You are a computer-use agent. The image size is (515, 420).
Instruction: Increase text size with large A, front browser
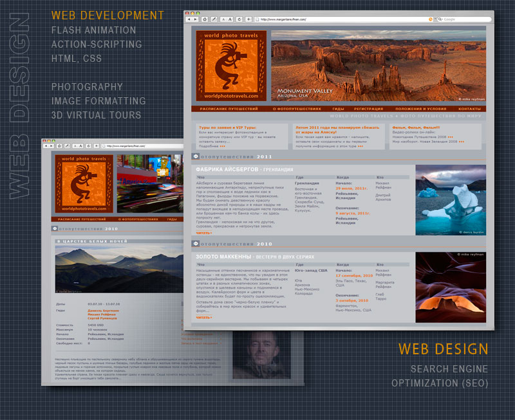[x=230, y=19]
